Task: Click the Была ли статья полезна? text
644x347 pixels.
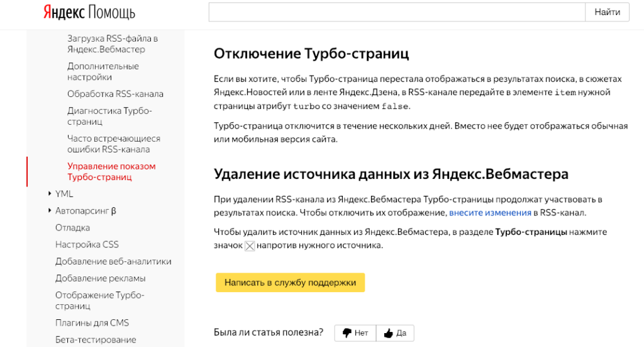Action: [269, 332]
